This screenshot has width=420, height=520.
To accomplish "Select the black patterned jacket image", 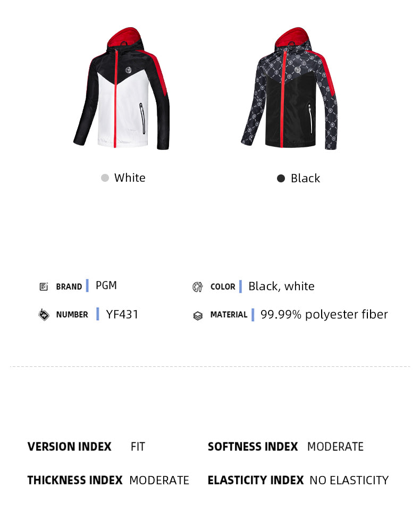I will point(289,88).
